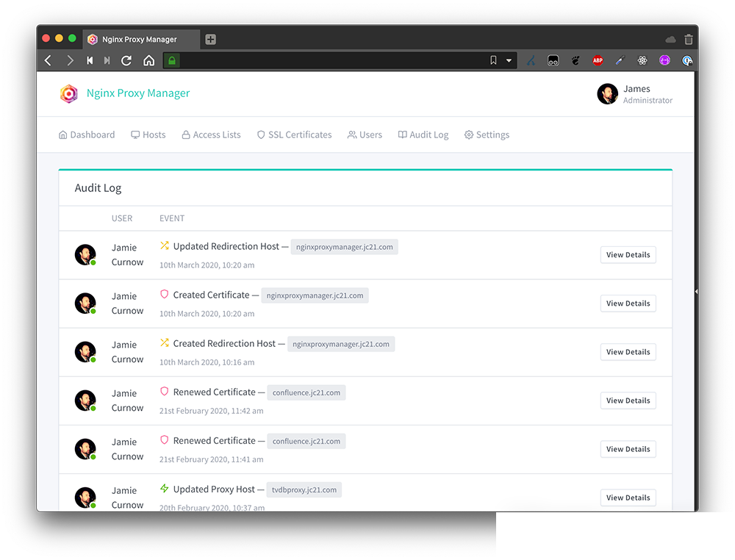Click the eyeglasses extension icon in toolbar
The height and width of the screenshot is (560, 735).
coord(553,60)
